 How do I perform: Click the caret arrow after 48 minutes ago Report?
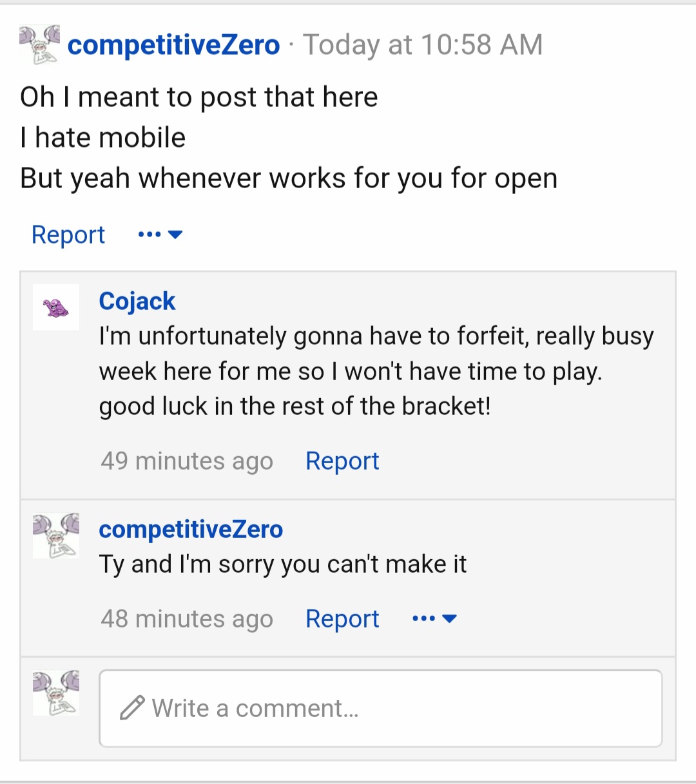click(x=449, y=618)
